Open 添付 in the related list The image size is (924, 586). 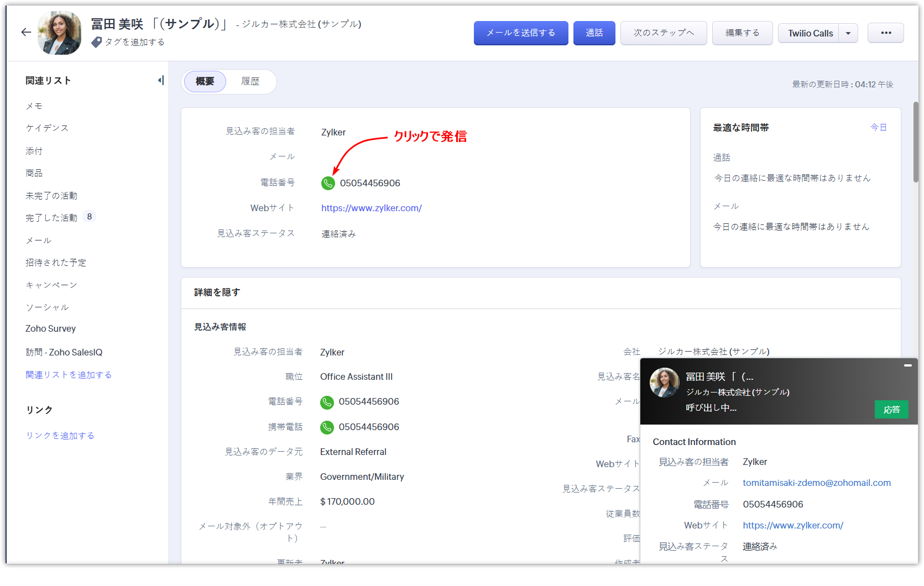[34, 151]
